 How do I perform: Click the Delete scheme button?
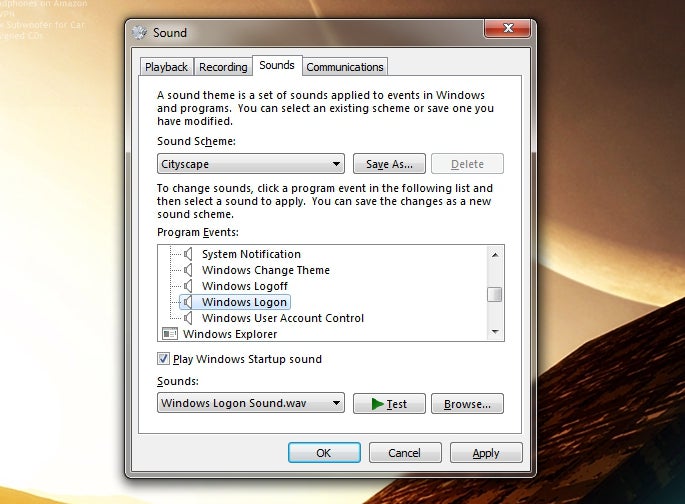[x=467, y=164]
